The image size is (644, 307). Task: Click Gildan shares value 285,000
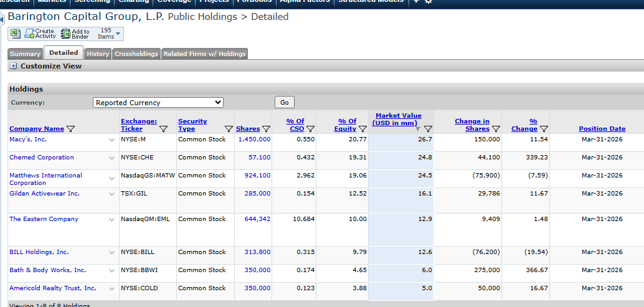[257, 193]
